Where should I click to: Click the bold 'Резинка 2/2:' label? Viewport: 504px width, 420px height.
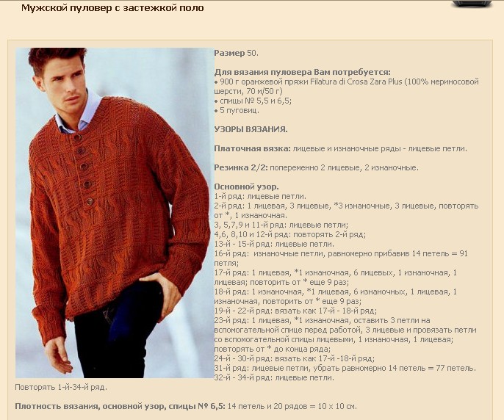pos(241,167)
